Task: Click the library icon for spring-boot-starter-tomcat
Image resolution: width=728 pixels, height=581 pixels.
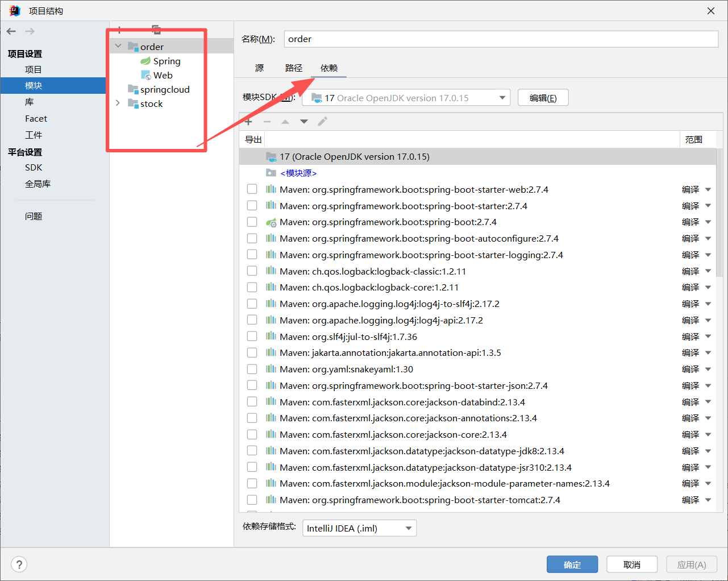Action: coord(271,500)
